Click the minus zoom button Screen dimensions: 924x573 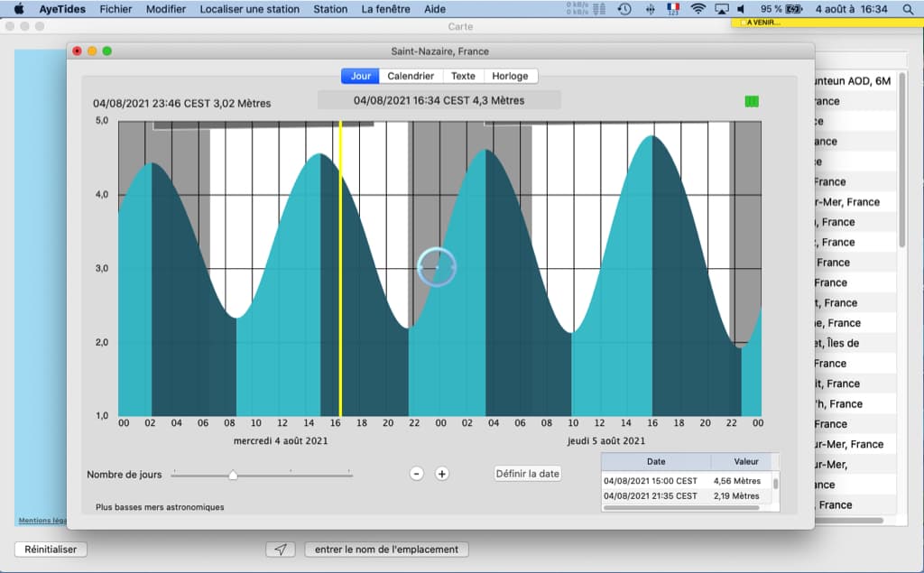pyautogui.click(x=417, y=474)
